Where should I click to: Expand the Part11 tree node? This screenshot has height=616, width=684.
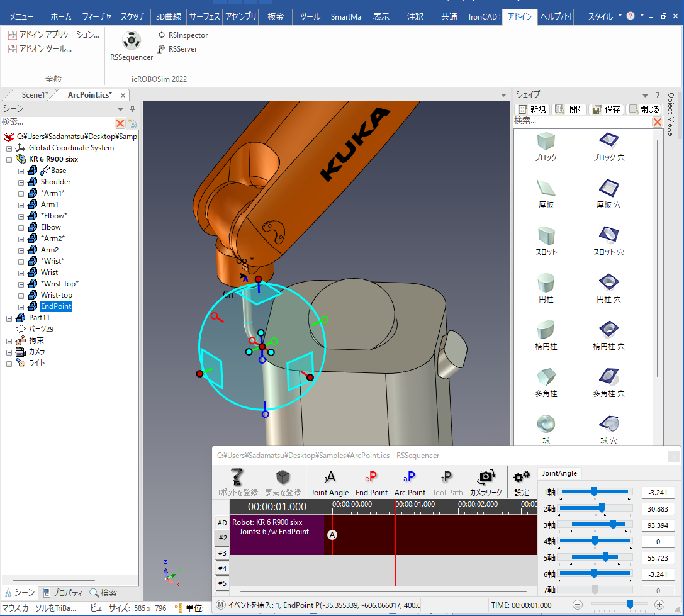click(x=9, y=318)
